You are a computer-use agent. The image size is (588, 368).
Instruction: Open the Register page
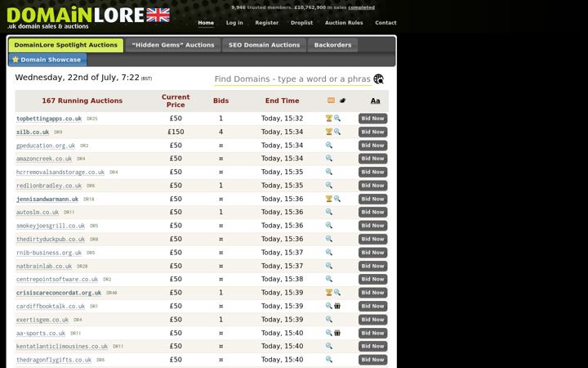(x=266, y=23)
